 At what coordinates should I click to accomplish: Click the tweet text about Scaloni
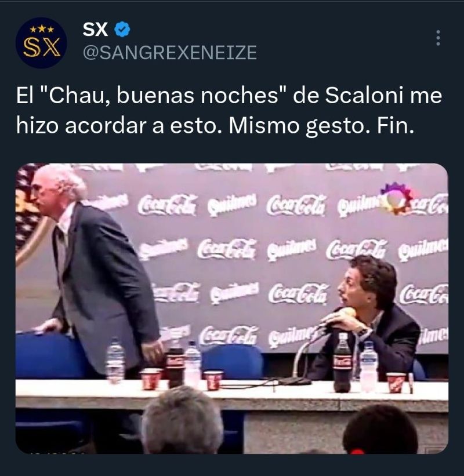[229, 111]
